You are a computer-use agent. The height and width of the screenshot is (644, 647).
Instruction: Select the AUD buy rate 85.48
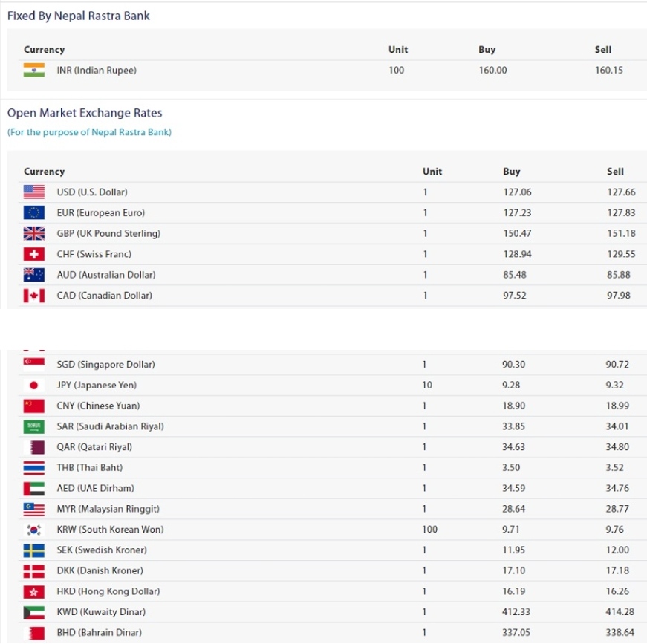[x=515, y=275]
